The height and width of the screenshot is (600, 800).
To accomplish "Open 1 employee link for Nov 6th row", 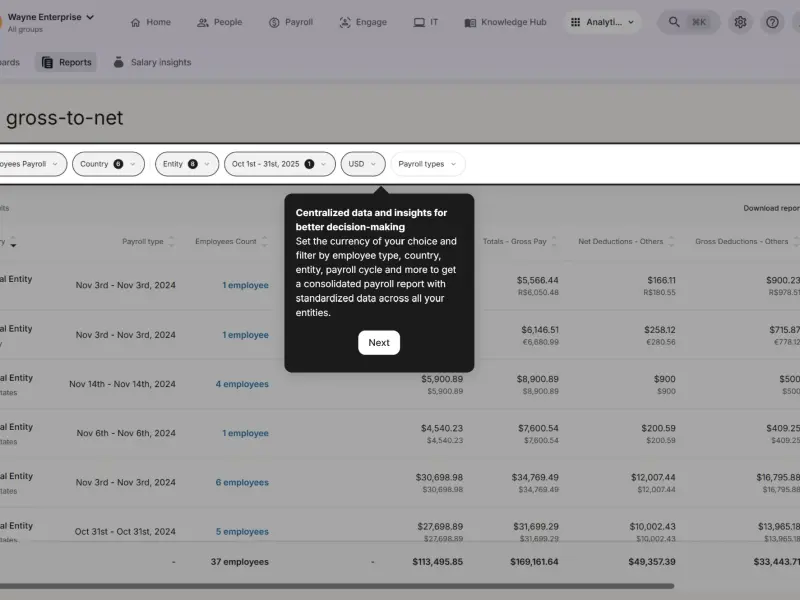I will 245,433.
